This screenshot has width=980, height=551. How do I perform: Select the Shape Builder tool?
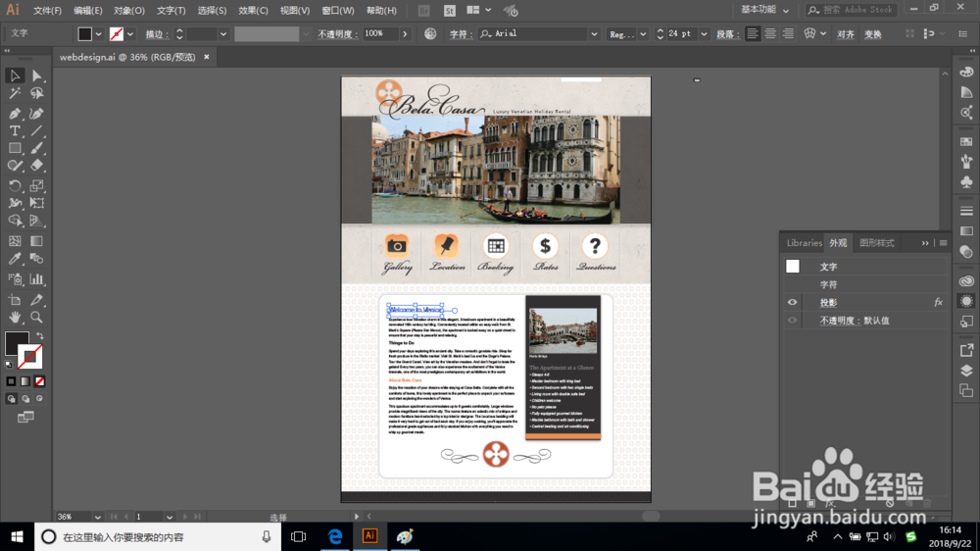[x=15, y=221]
